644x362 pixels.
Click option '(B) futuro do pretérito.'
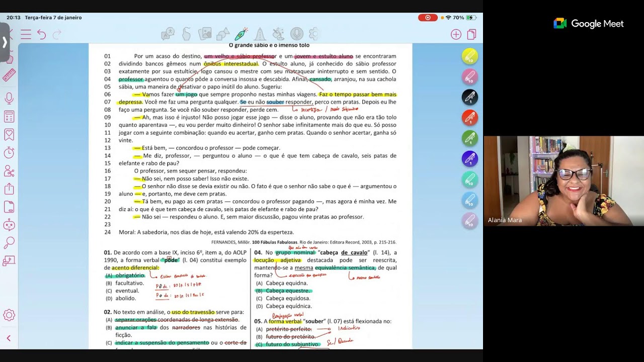pos(285,336)
